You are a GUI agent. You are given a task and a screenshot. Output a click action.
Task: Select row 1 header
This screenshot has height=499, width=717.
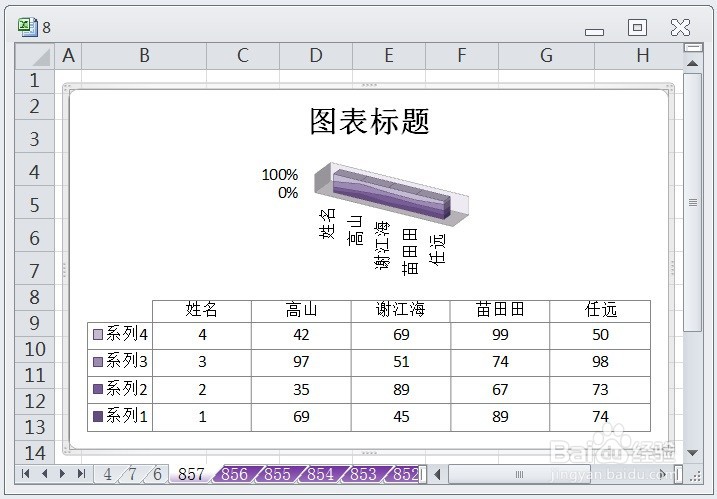tap(35, 81)
